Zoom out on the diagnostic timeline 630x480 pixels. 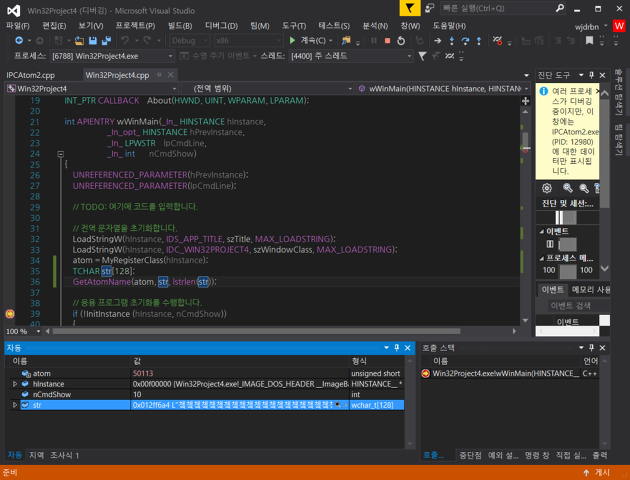click(584, 188)
